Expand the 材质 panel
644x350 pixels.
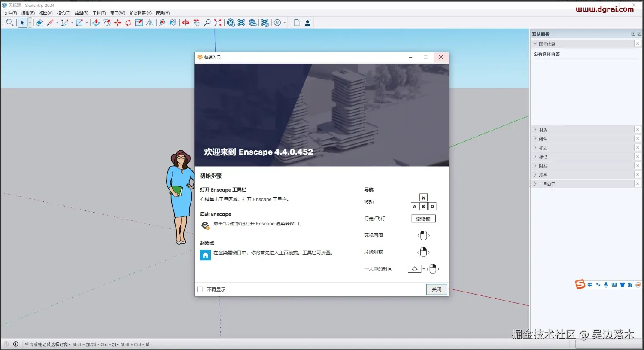(x=535, y=130)
